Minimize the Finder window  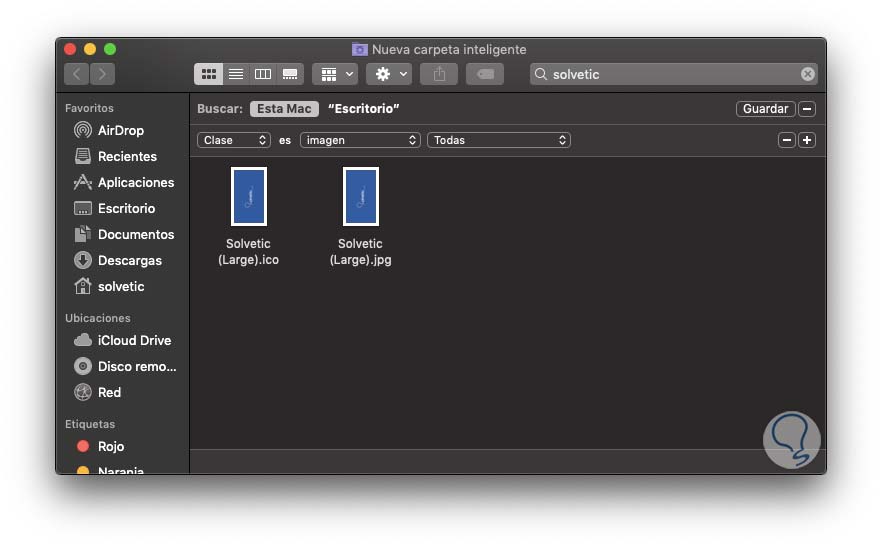90,50
